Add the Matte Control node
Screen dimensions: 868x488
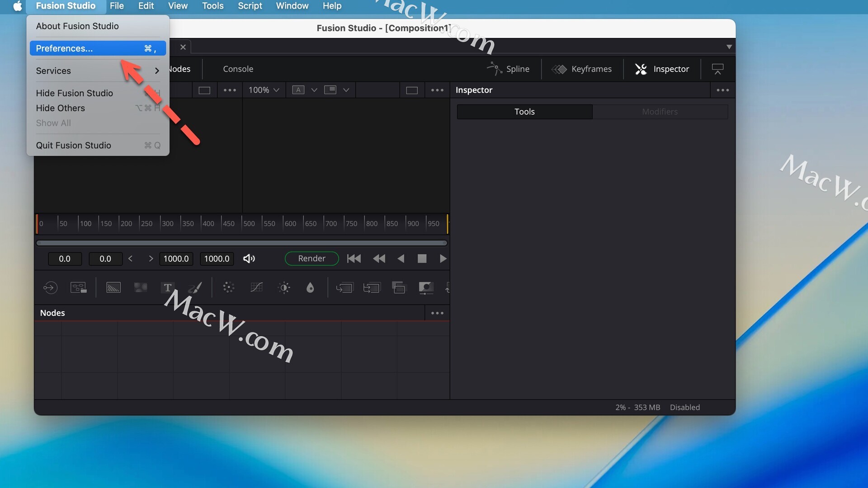click(x=399, y=287)
